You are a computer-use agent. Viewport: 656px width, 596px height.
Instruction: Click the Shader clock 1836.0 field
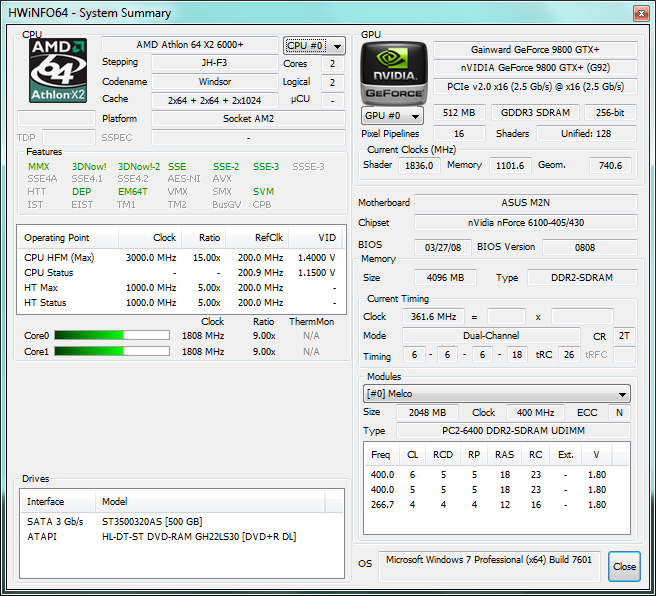coord(419,166)
